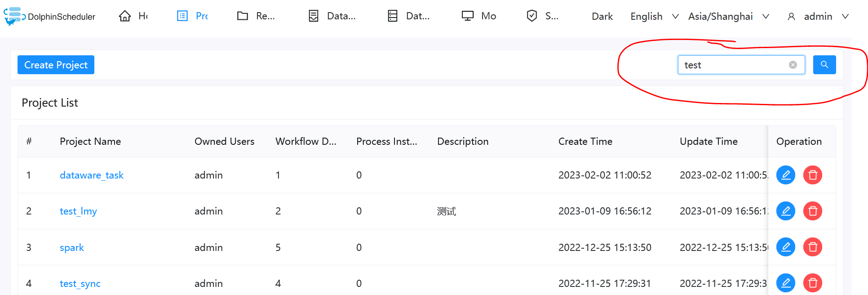Click the Create Project button
868x295 pixels.
click(x=56, y=65)
